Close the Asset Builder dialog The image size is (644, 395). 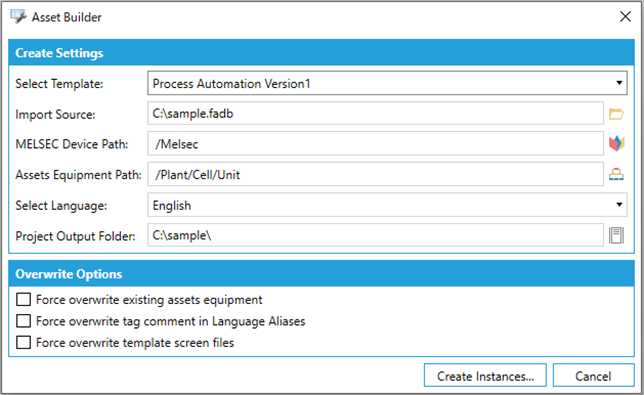click(625, 17)
